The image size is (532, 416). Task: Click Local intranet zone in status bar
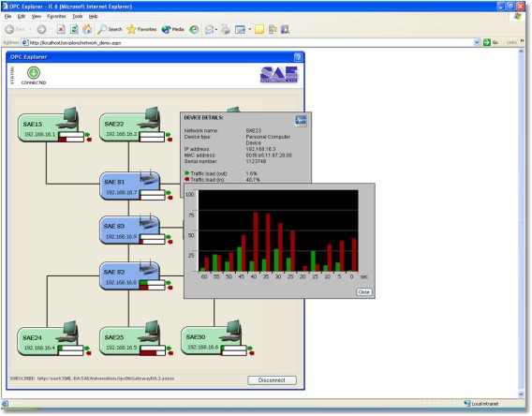[481, 404]
